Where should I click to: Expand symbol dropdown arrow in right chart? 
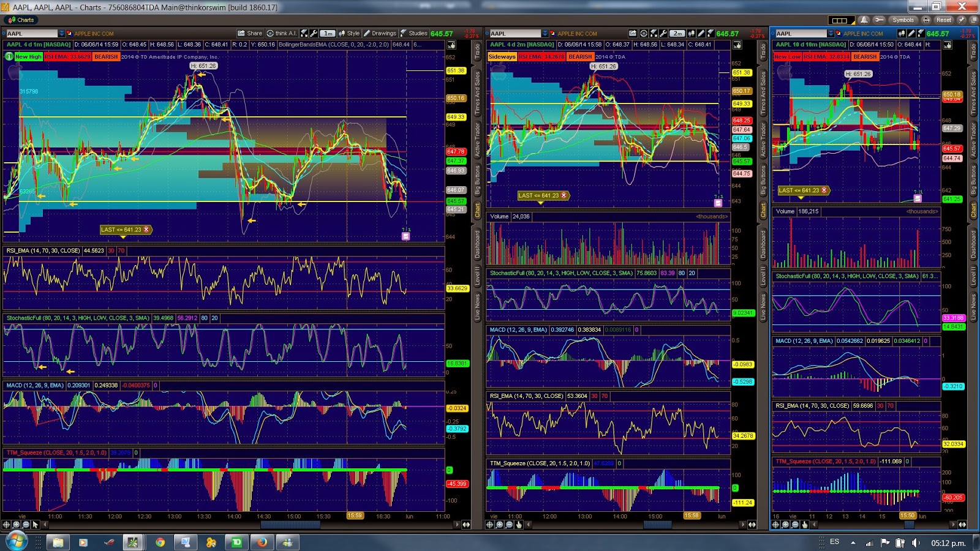tap(831, 34)
